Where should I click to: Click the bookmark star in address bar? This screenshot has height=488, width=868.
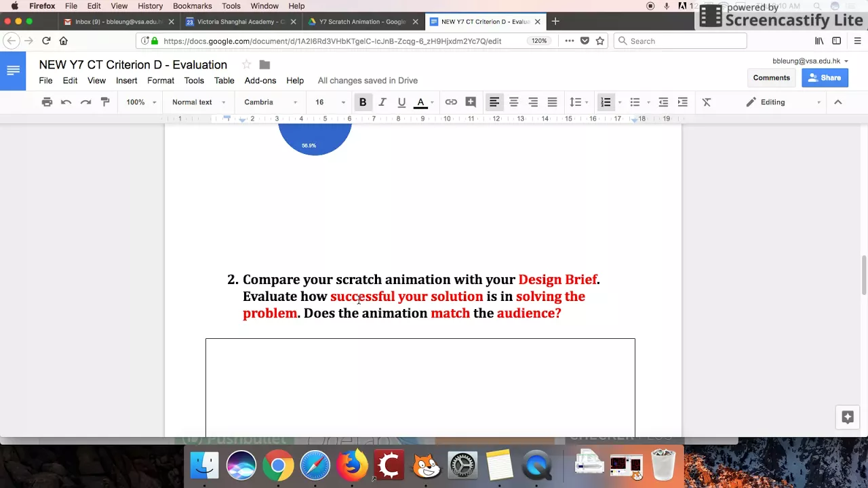pos(600,41)
